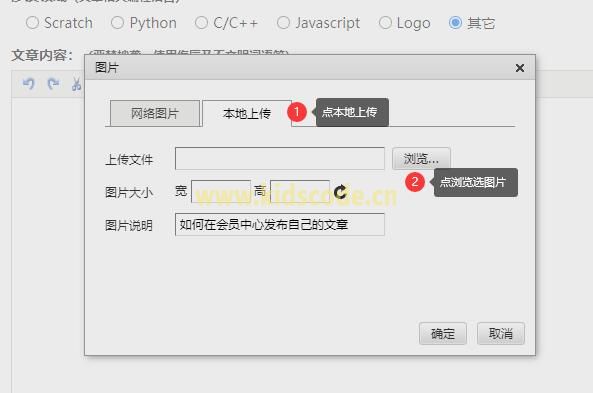This screenshot has width=593, height=393.
Task: Click the 图片说明 description field
Action: [x=280, y=225]
